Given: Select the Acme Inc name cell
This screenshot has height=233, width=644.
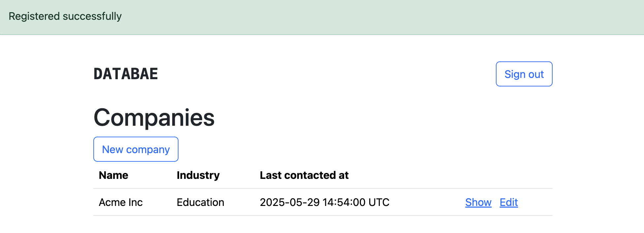Looking at the screenshot, I should click(x=121, y=202).
